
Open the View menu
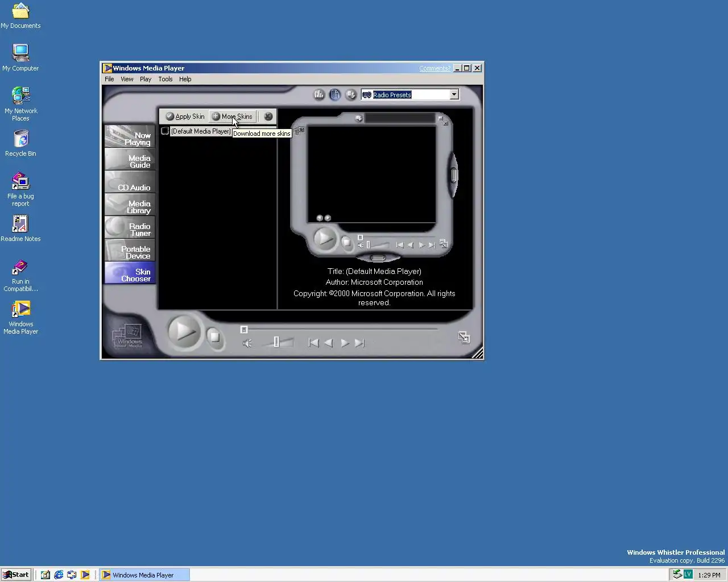click(x=127, y=79)
